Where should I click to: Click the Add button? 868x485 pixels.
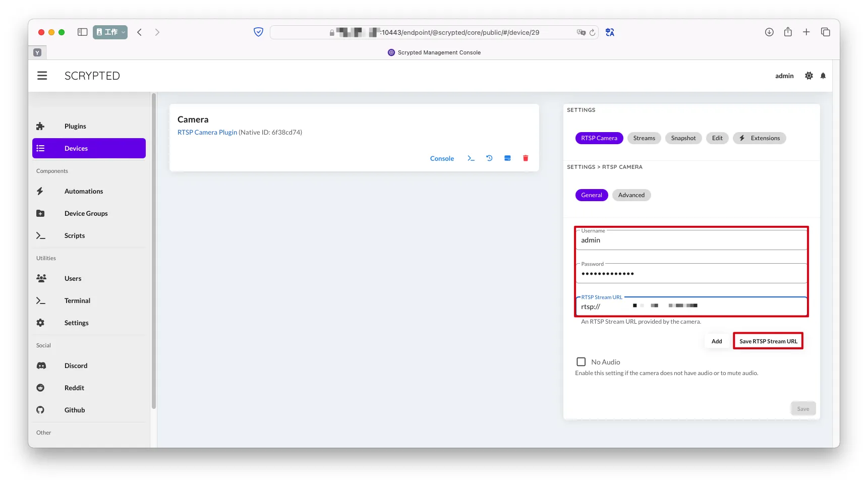coord(717,341)
